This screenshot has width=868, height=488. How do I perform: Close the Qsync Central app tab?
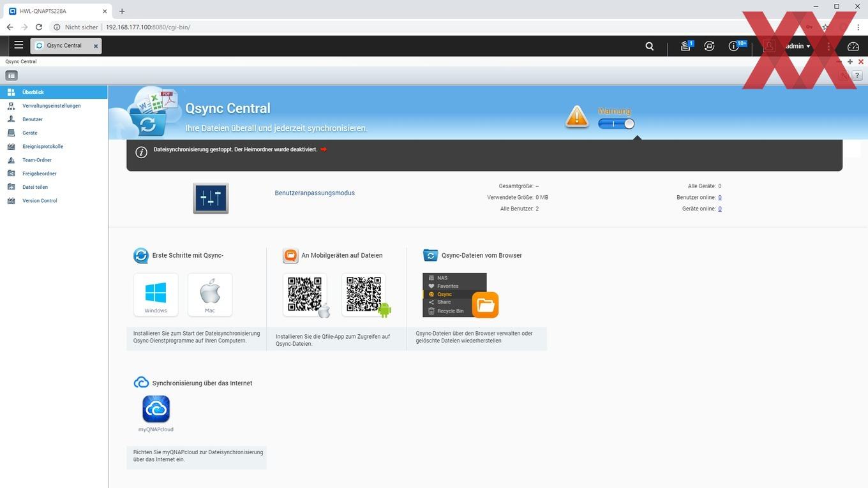[x=96, y=46]
